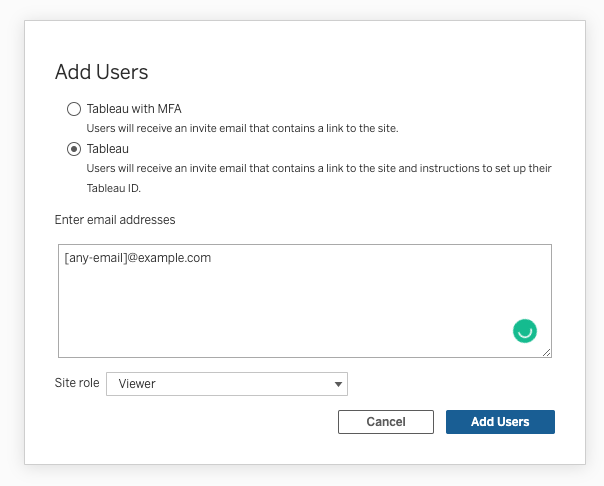The width and height of the screenshot is (604, 486).
Task: Focus the email addresses text area
Action: (x=305, y=301)
